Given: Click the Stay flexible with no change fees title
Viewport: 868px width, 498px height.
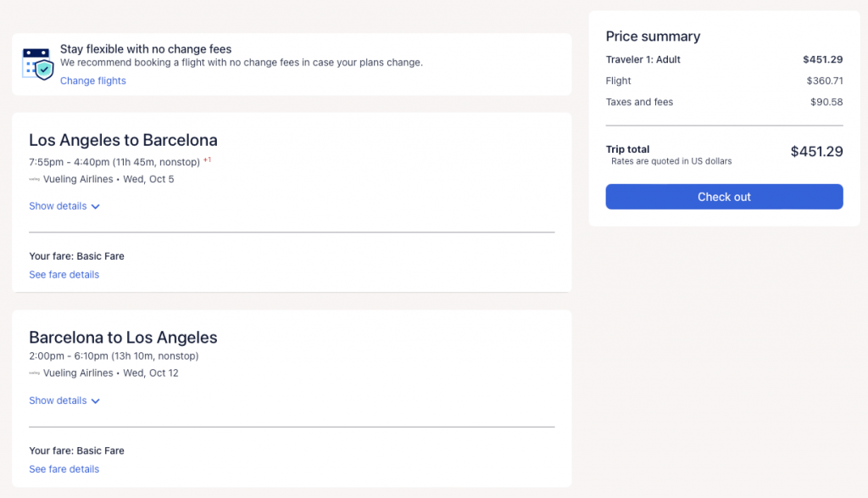Looking at the screenshot, I should [x=146, y=49].
